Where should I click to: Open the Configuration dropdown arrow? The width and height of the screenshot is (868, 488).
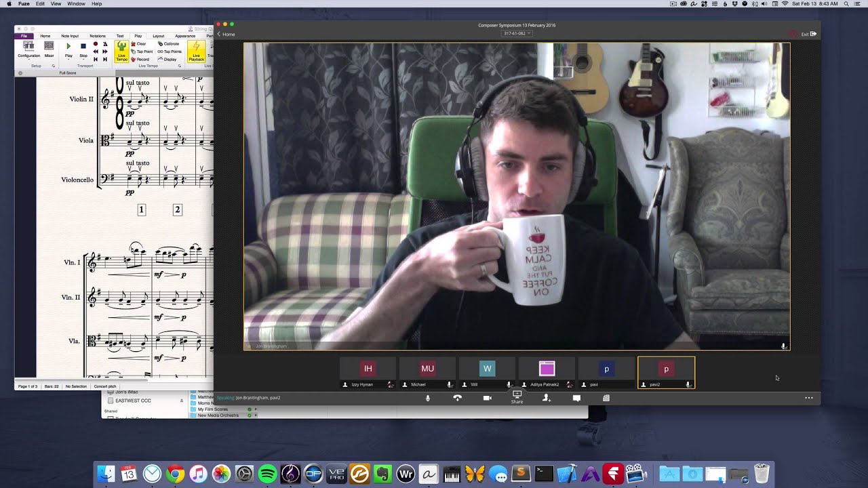click(x=28, y=60)
